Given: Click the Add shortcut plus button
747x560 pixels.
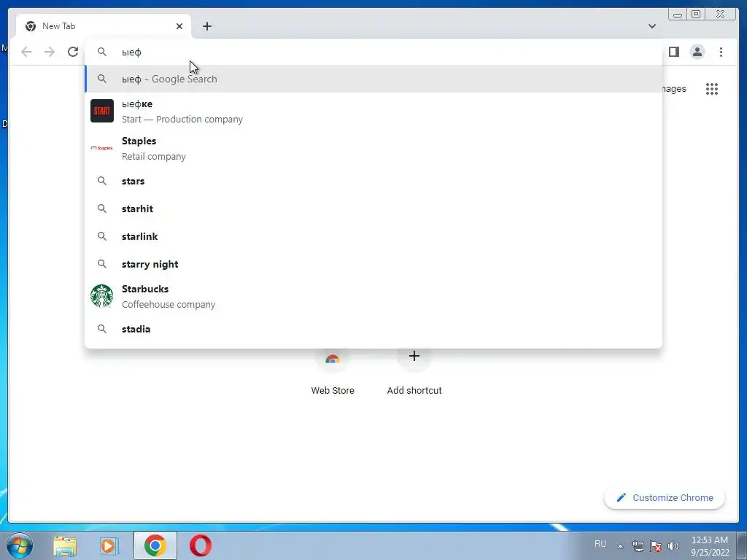Looking at the screenshot, I should (x=414, y=356).
